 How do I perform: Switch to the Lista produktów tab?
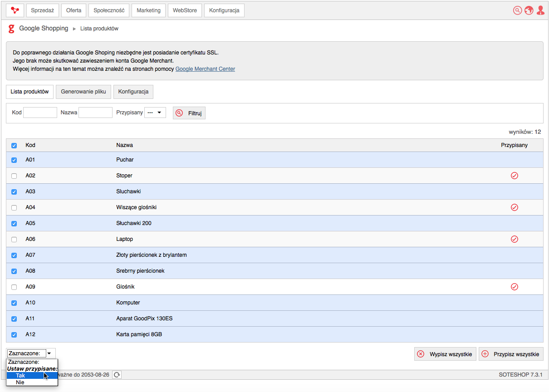click(30, 92)
